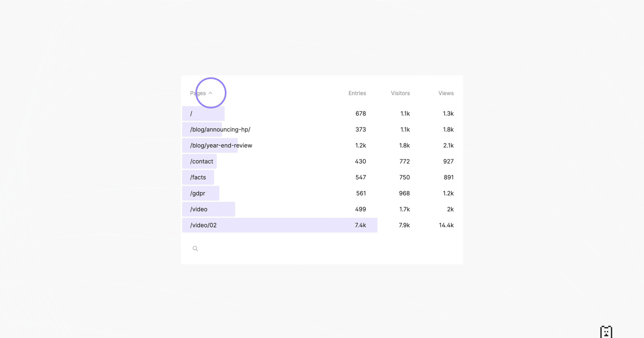This screenshot has height=338, width=644.
Task: Click the Visitors column header
Action: click(x=400, y=93)
